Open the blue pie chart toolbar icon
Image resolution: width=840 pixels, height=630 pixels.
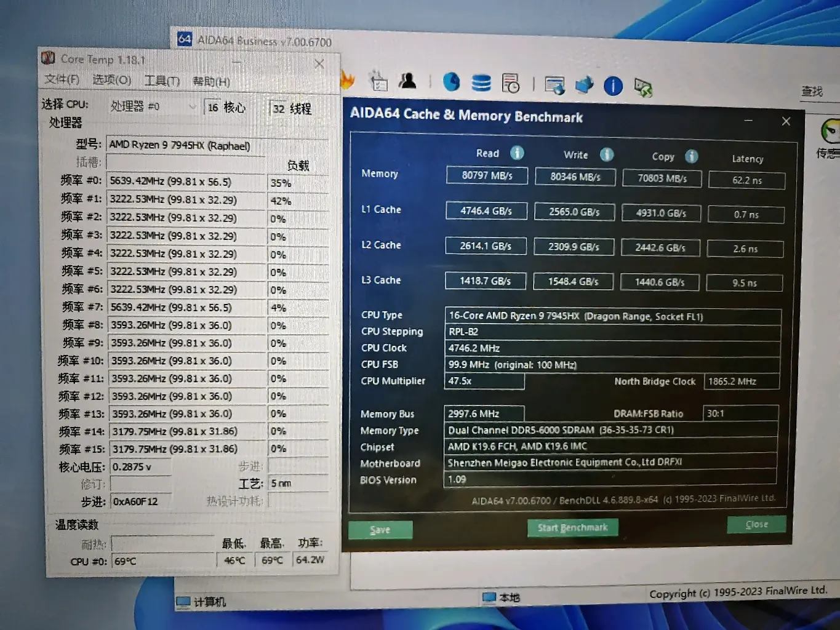click(x=452, y=82)
